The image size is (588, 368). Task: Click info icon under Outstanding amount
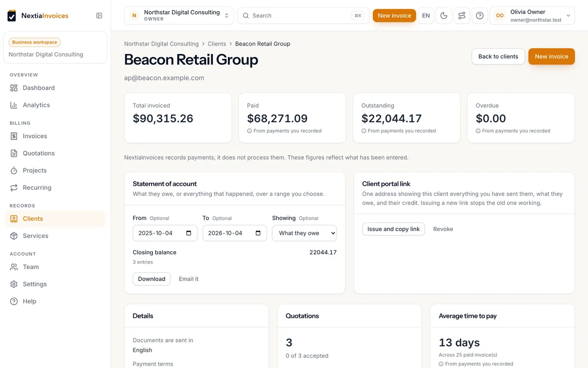click(x=364, y=131)
